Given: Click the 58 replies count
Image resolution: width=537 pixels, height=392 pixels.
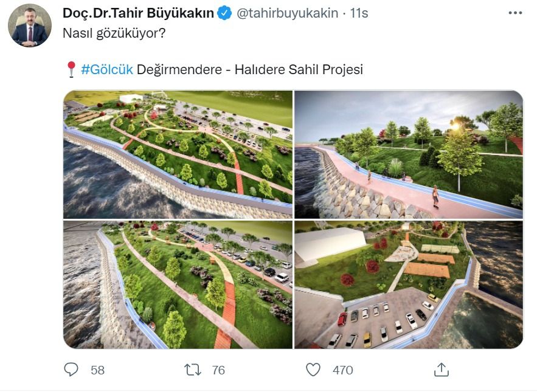Looking at the screenshot, I should coord(97,370).
